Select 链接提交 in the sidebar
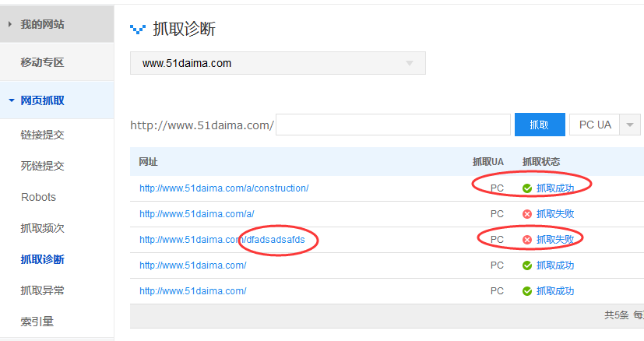The image size is (644, 341). (42, 135)
